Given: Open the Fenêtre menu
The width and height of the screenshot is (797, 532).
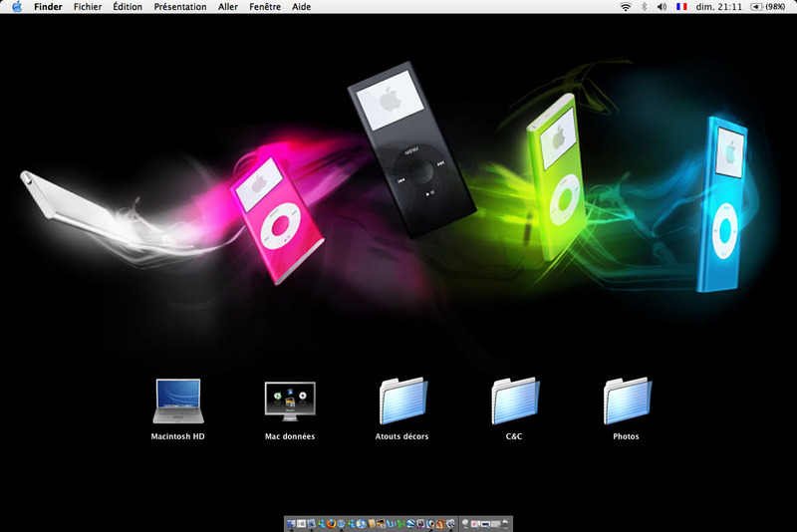Looking at the screenshot, I should tap(265, 7).
